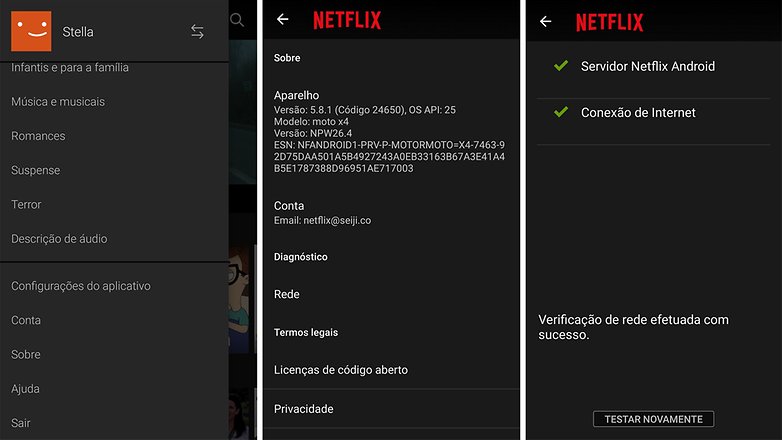Switch profiles using the swap arrows icon
782x440 pixels.
[x=197, y=32]
